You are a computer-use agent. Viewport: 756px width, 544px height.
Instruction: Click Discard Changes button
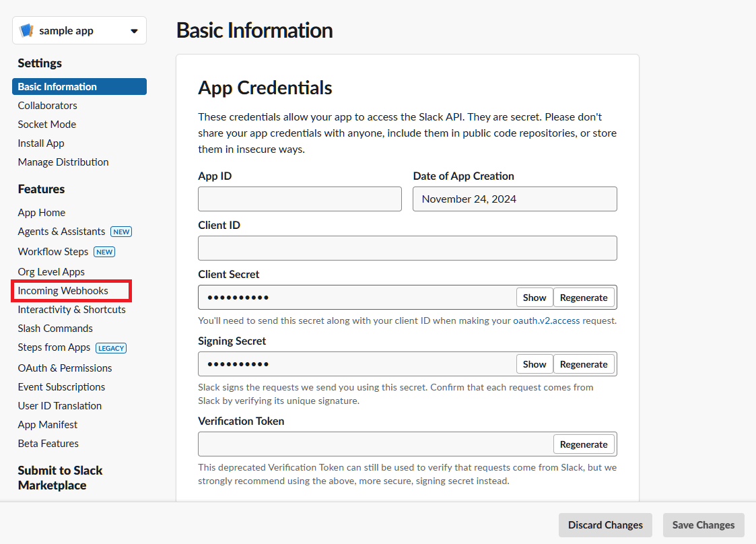click(605, 524)
